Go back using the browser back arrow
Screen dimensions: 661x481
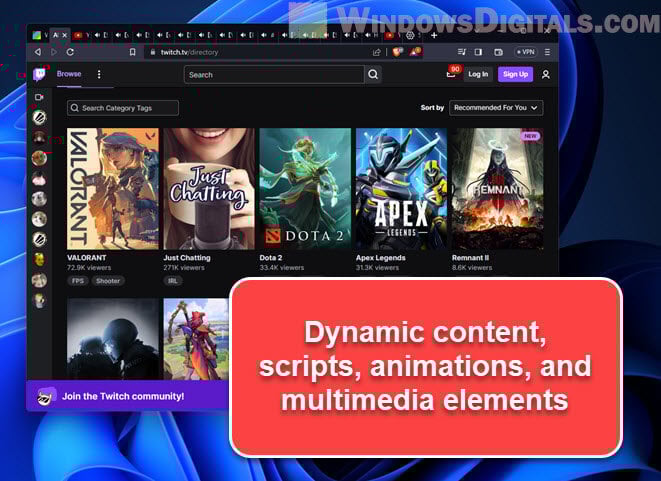pos(38,52)
